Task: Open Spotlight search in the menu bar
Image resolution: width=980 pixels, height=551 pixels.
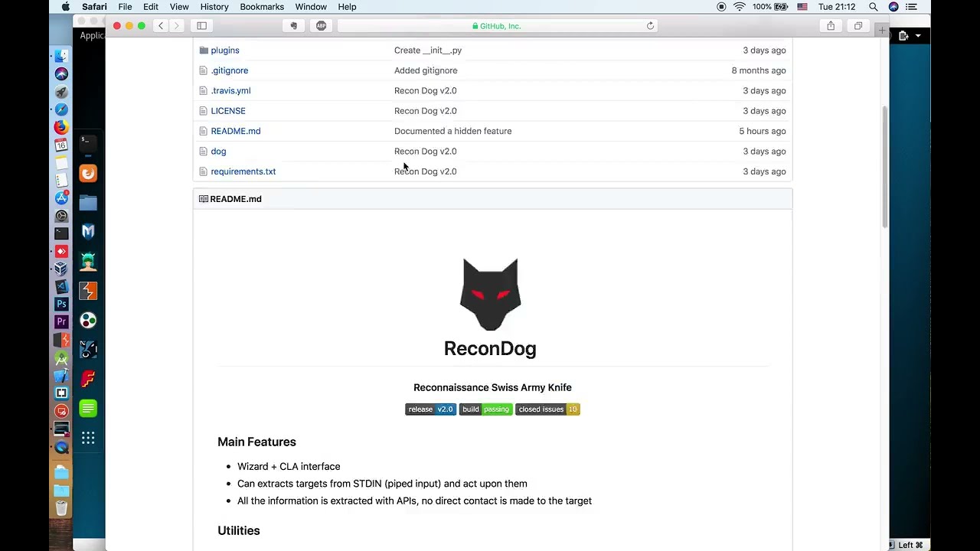Action: click(873, 7)
